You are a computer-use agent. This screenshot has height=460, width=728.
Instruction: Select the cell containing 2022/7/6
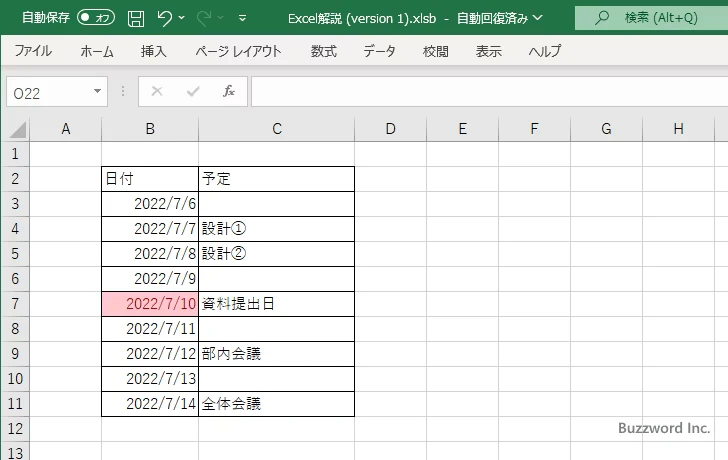pyautogui.click(x=150, y=204)
